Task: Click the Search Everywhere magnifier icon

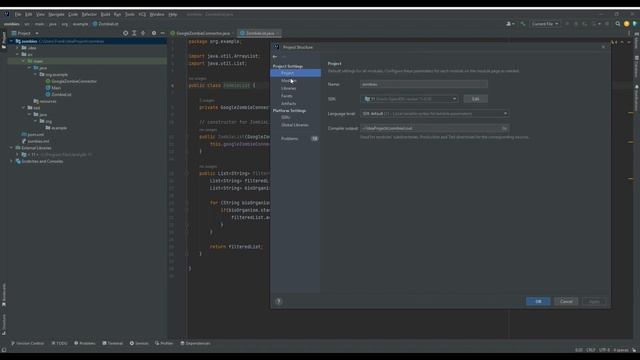Action: click(618, 24)
